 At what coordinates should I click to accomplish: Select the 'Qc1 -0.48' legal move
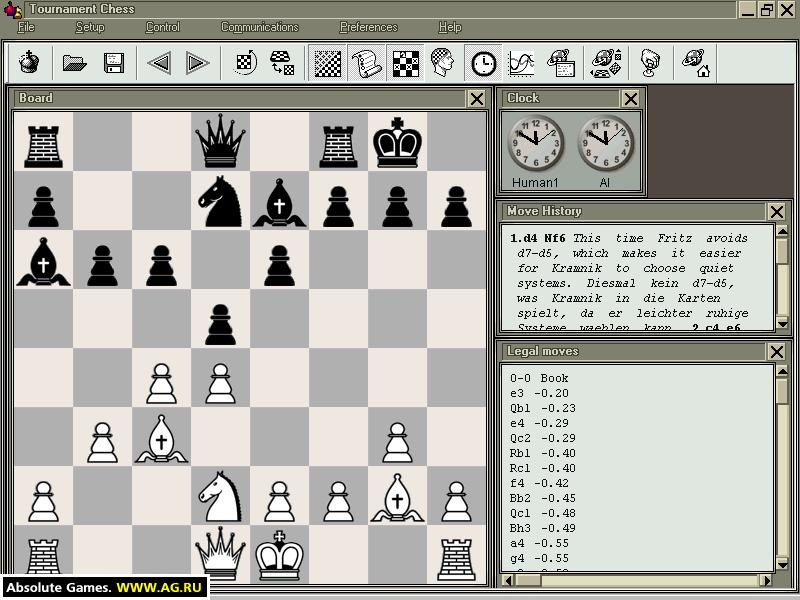pos(542,513)
